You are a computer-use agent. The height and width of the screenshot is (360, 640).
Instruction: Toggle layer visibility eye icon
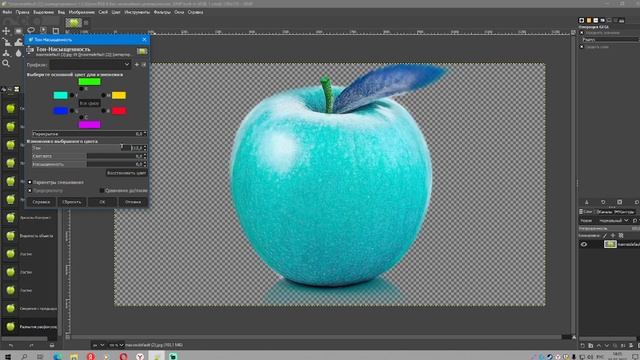click(x=584, y=244)
